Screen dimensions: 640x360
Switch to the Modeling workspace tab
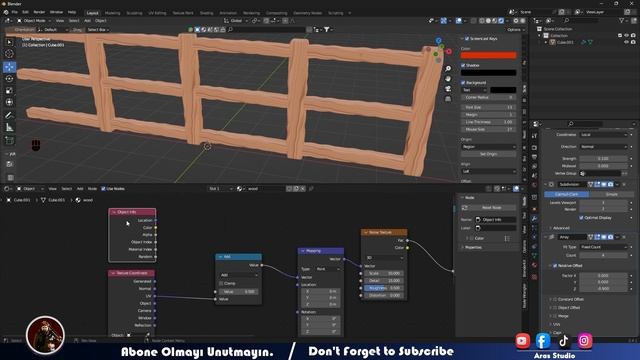point(113,13)
